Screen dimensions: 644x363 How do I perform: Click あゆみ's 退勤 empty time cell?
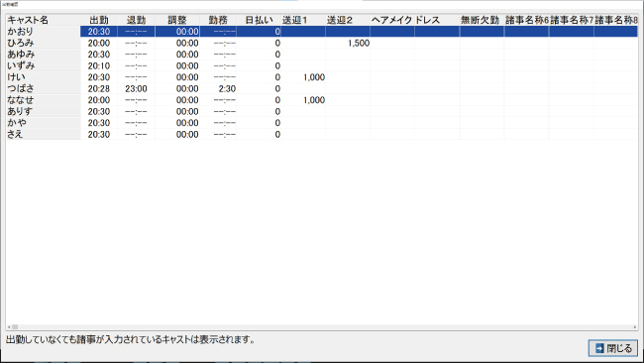tap(136, 55)
